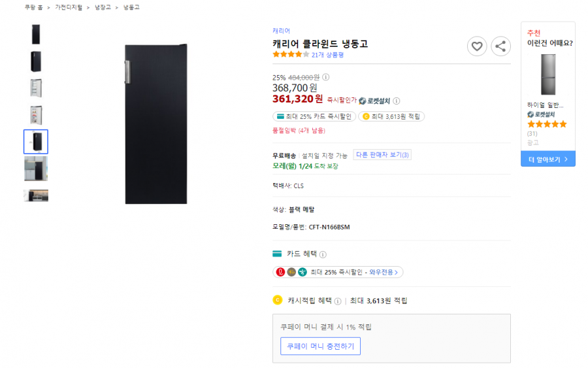This screenshot has width=588, height=368.
Task: Open info icon beside 로켓설치 badge
Action: click(397, 101)
